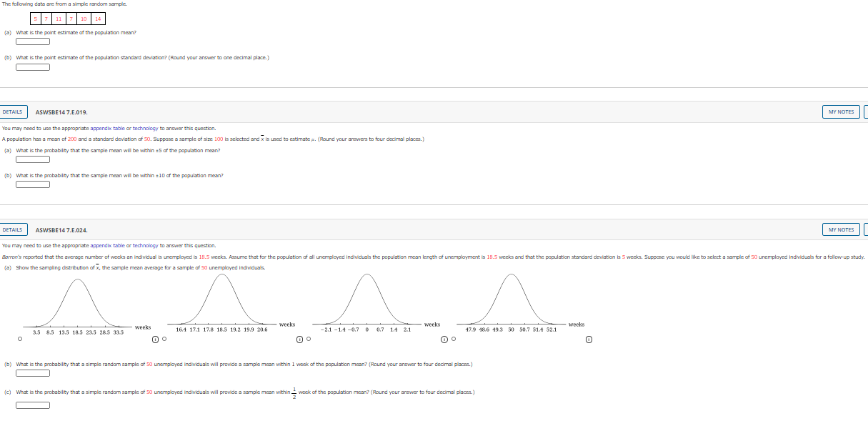Image resolution: width=868 pixels, height=421 pixels.
Task: Open technology link in question 7.E.024
Action: pos(146,245)
